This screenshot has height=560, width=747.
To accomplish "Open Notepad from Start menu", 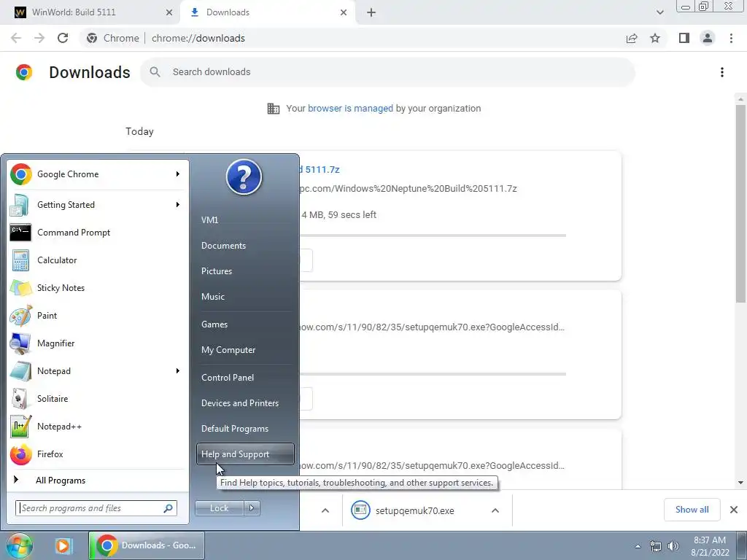I will tap(98, 370).
